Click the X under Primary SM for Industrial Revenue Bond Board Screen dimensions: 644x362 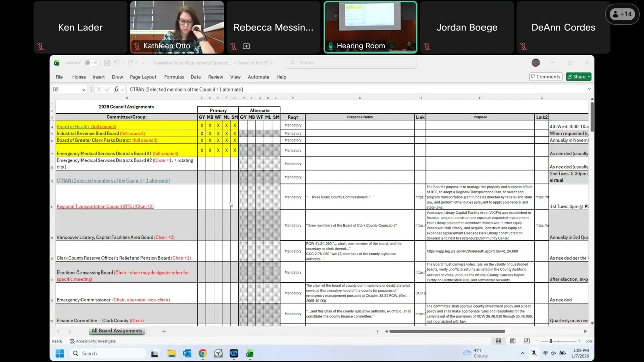[x=234, y=134]
